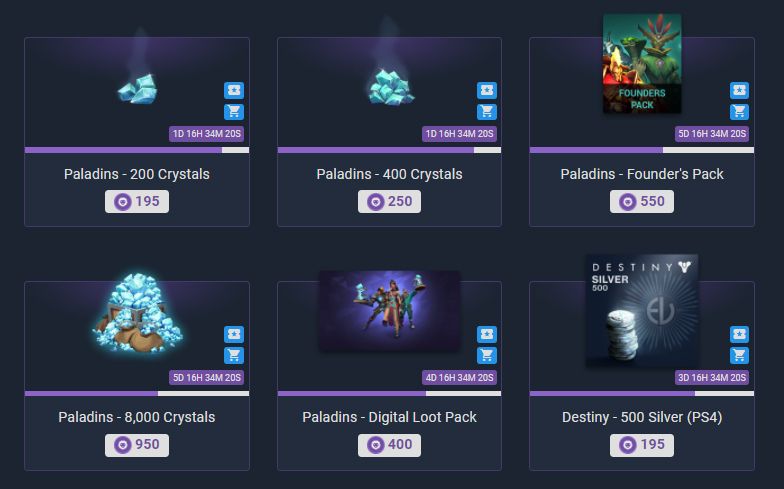Click the 550 price button for Founder's Pack

pyautogui.click(x=642, y=202)
